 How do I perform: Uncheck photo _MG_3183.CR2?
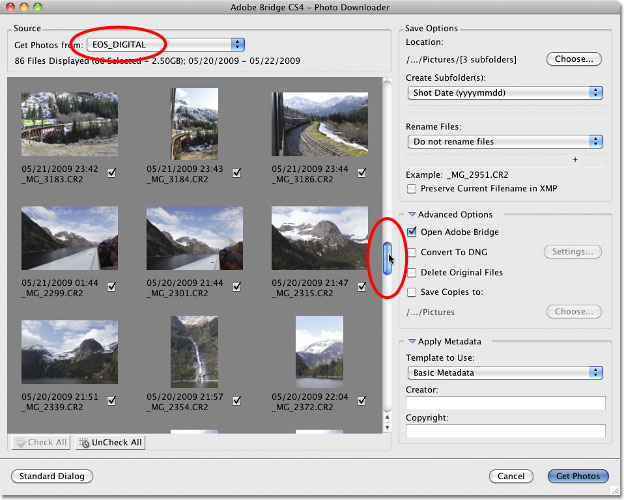click(x=112, y=173)
